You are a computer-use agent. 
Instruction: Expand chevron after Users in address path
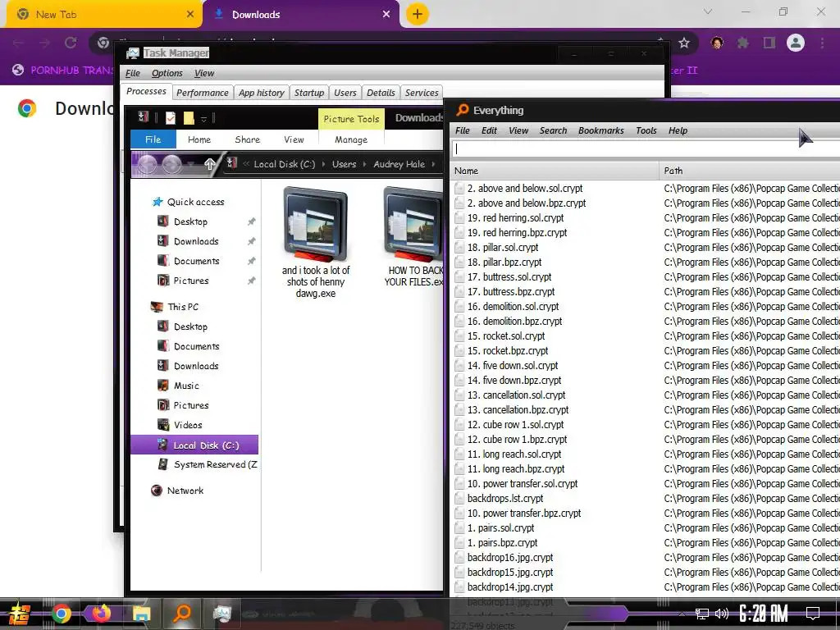[365, 164]
